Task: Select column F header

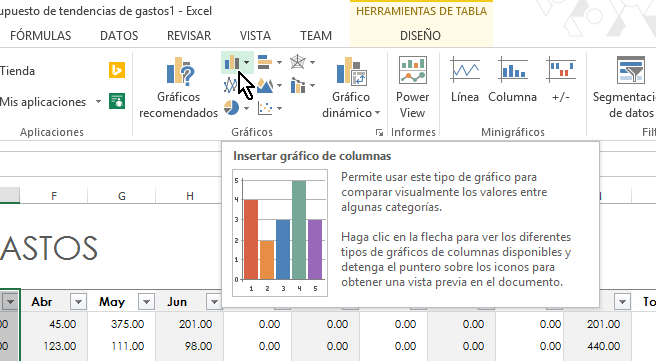Action: click(54, 195)
